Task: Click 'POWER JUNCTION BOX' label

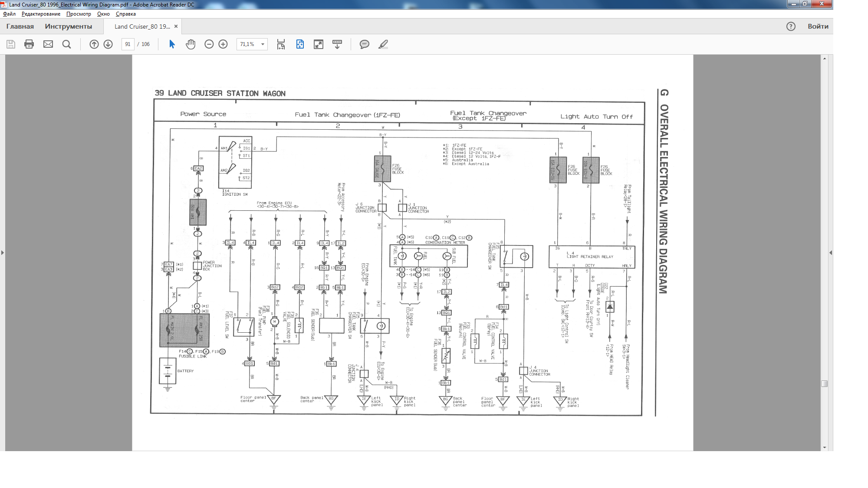Action: click(212, 266)
